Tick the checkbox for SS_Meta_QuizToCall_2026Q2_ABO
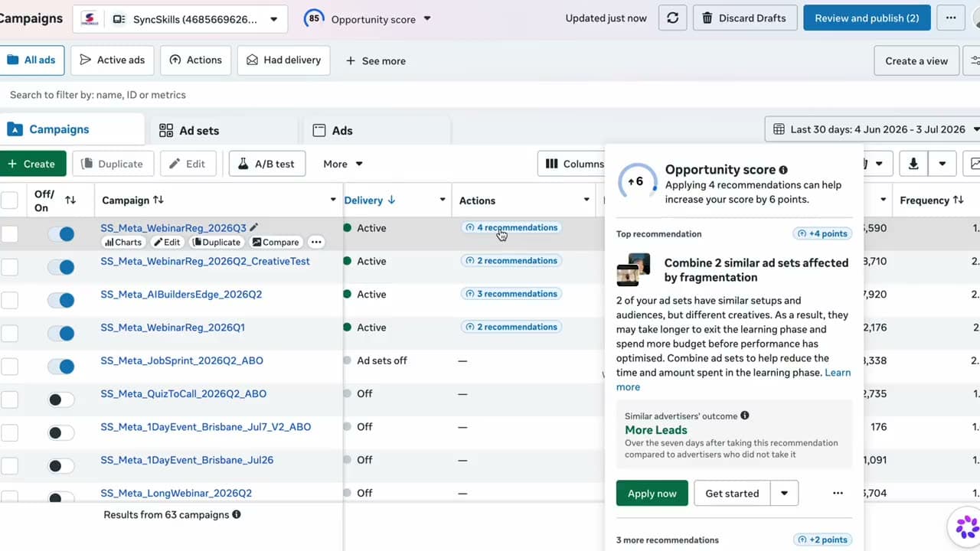 pyautogui.click(x=9, y=399)
